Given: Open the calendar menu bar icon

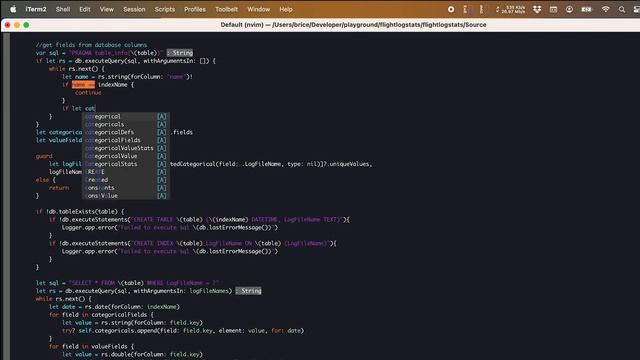Looking at the screenshot, I should (x=553, y=9).
